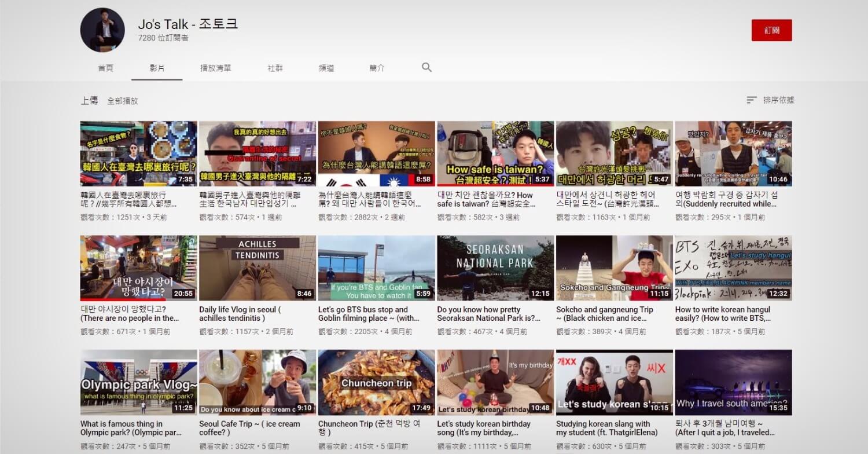The width and height of the screenshot is (868, 454).
Task: Open channel search with the magnifier icon
Action: point(426,67)
